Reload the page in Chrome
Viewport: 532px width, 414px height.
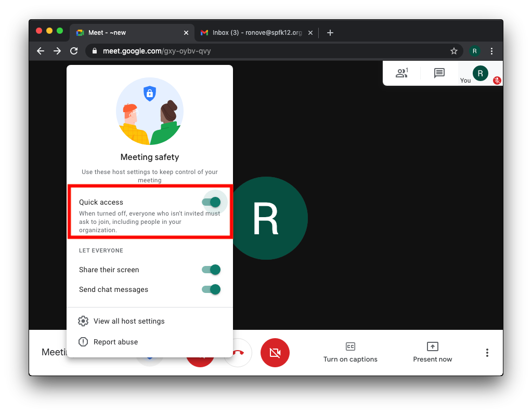(74, 51)
